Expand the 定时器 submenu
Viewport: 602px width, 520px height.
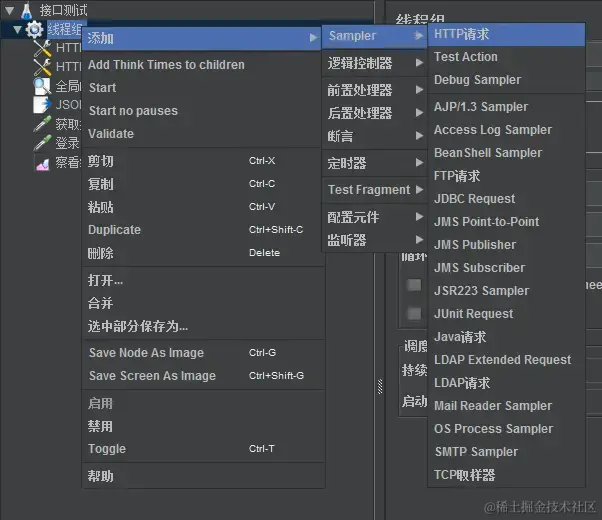(x=374, y=163)
